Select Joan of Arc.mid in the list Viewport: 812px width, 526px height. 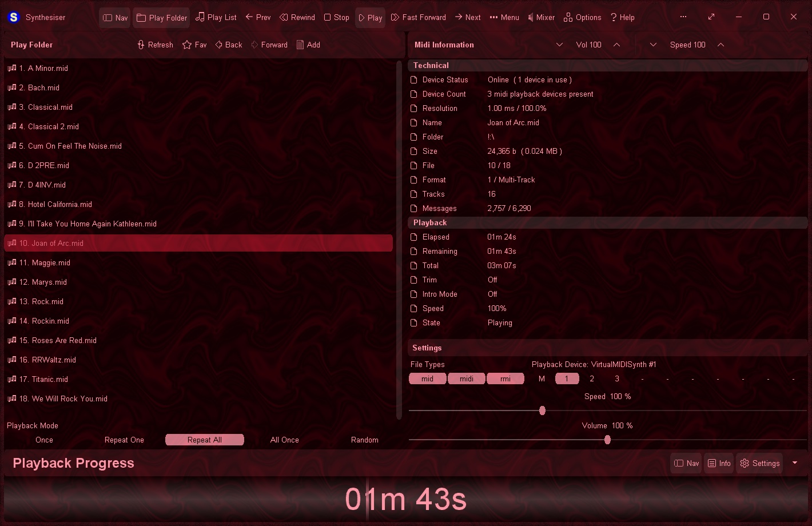pyautogui.click(x=51, y=243)
